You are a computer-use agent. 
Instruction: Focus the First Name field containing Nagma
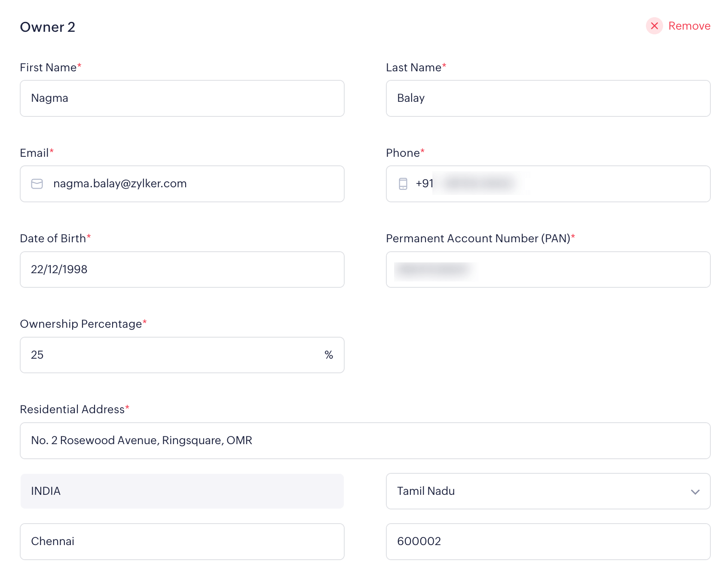pyautogui.click(x=182, y=98)
